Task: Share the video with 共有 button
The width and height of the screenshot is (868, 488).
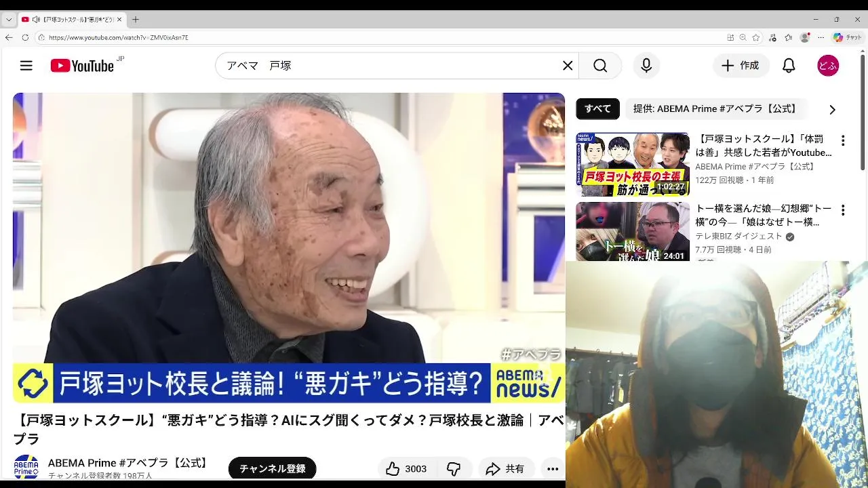Action: click(x=505, y=468)
